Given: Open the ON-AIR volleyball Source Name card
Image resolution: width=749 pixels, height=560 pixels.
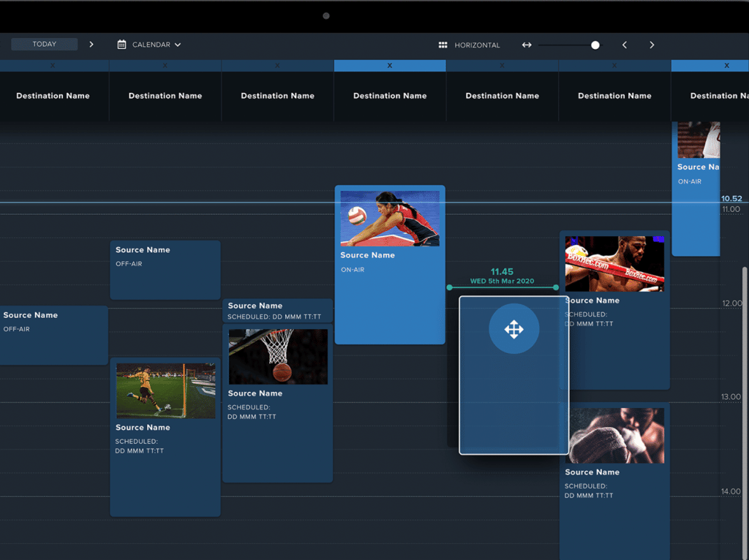Looking at the screenshot, I should click(x=390, y=263).
